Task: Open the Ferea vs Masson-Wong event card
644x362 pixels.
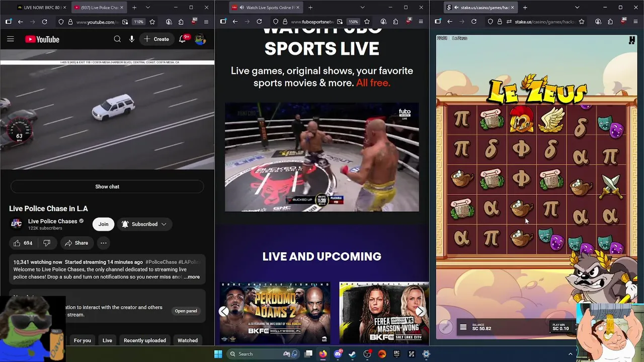Action: tap(384, 313)
